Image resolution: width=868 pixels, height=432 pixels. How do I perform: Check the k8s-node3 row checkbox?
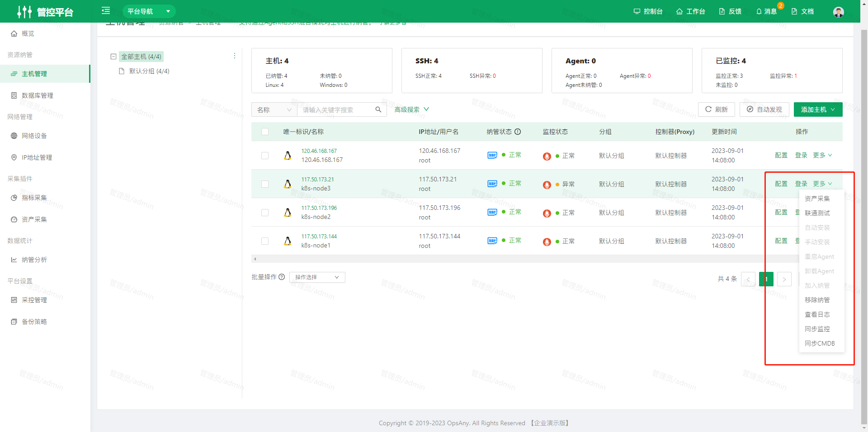265,184
